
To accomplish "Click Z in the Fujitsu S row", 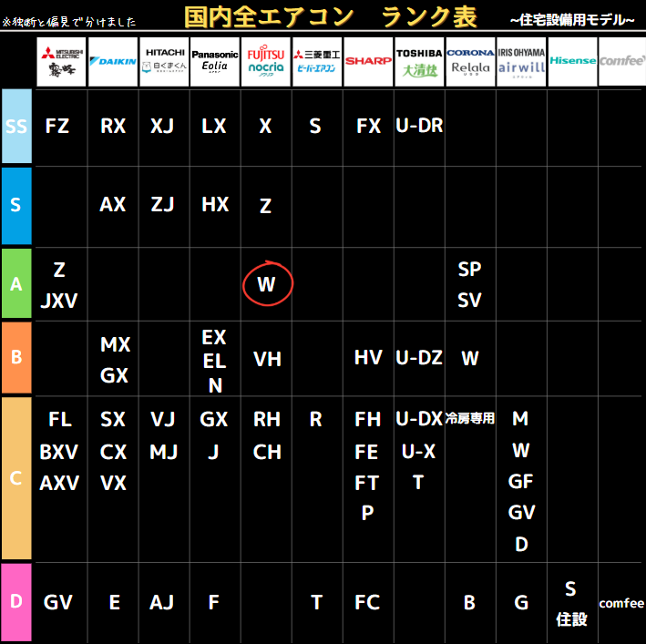I will click(x=265, y=206).
